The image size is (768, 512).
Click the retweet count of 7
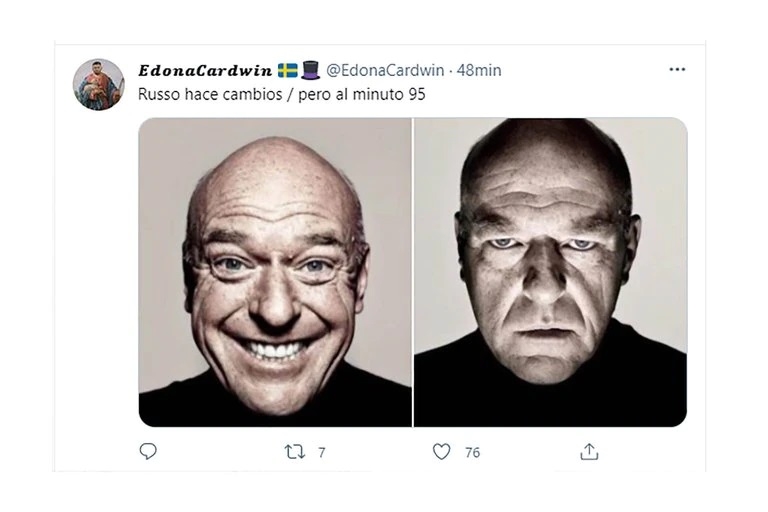click(322, 453)
